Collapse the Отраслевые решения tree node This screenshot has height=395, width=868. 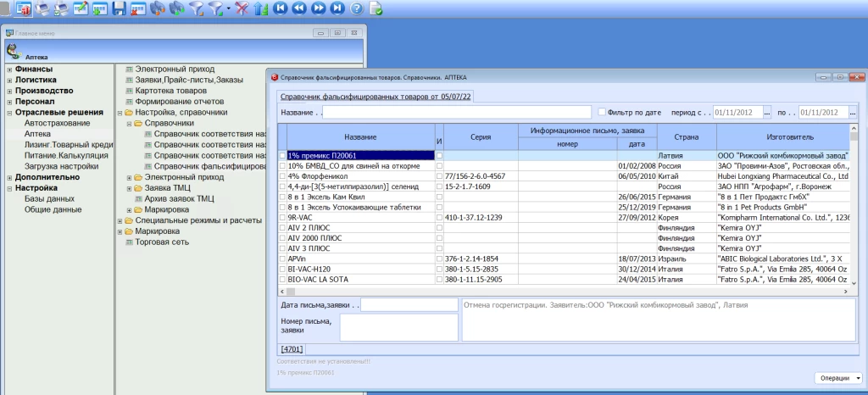[x=9, y=112]
